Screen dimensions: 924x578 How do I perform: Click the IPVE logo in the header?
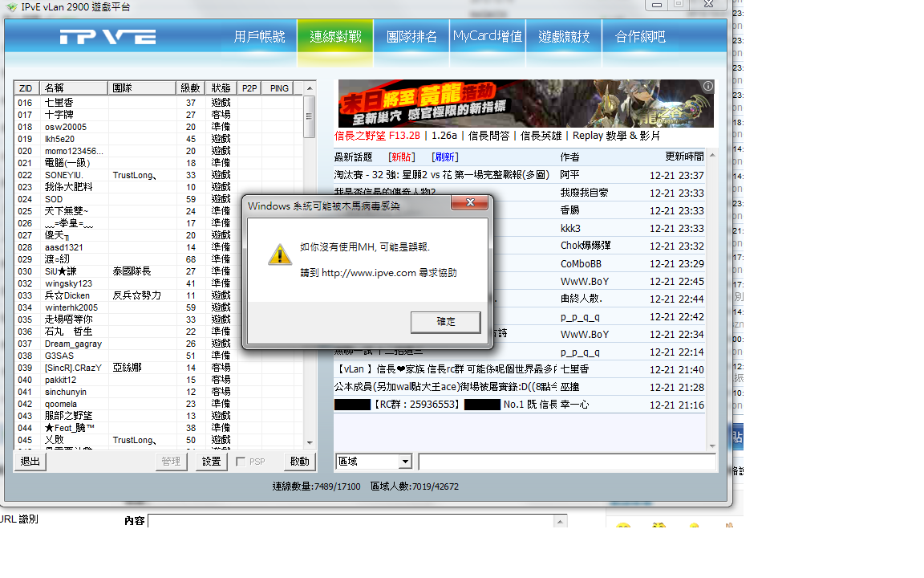click(107, 37)
